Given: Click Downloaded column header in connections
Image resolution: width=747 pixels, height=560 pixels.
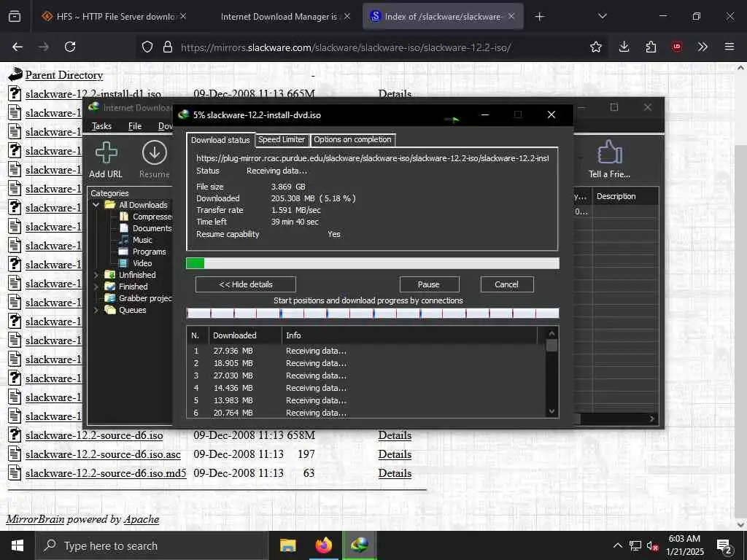Looking at the screenshot, I should [245, 335].
